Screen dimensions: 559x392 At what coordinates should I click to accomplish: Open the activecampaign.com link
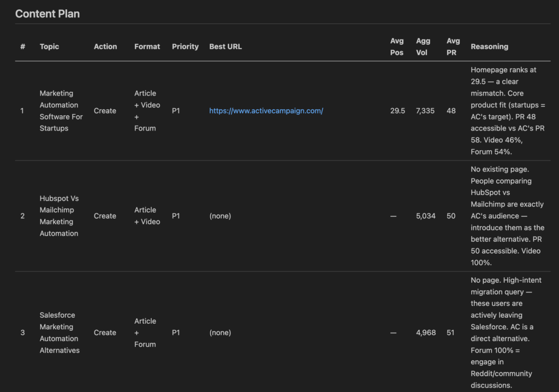coord(266,111)
